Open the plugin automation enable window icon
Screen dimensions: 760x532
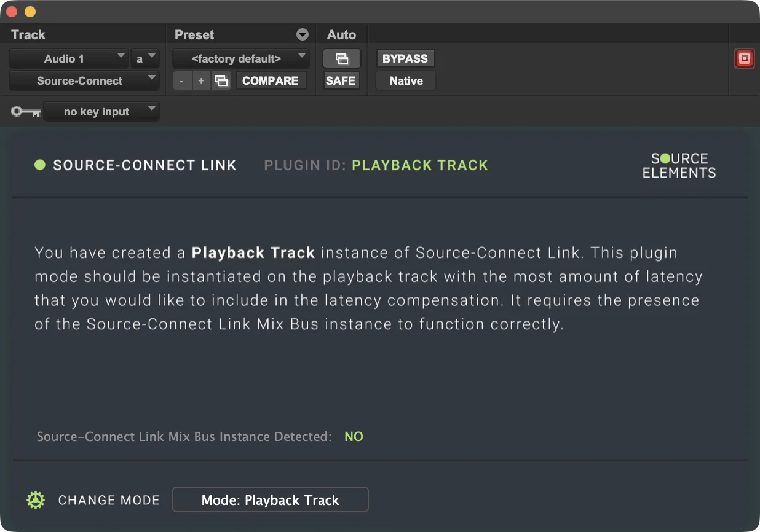342,59
